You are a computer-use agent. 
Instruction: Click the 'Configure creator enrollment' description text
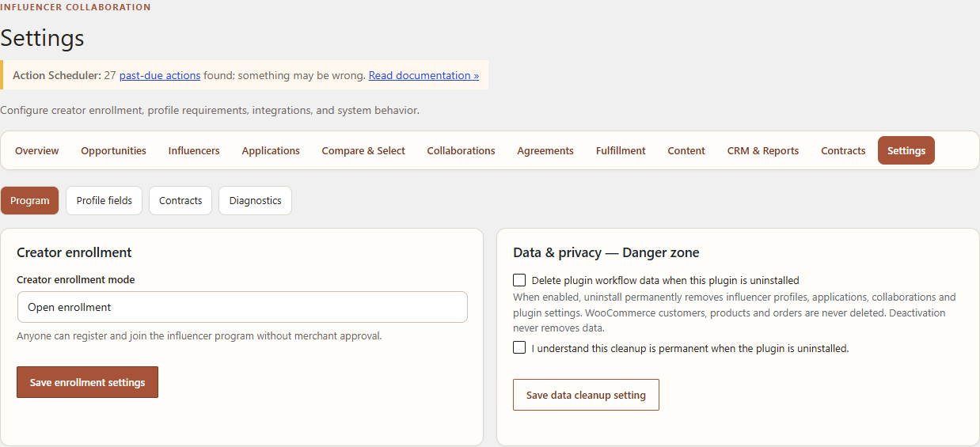210,110
